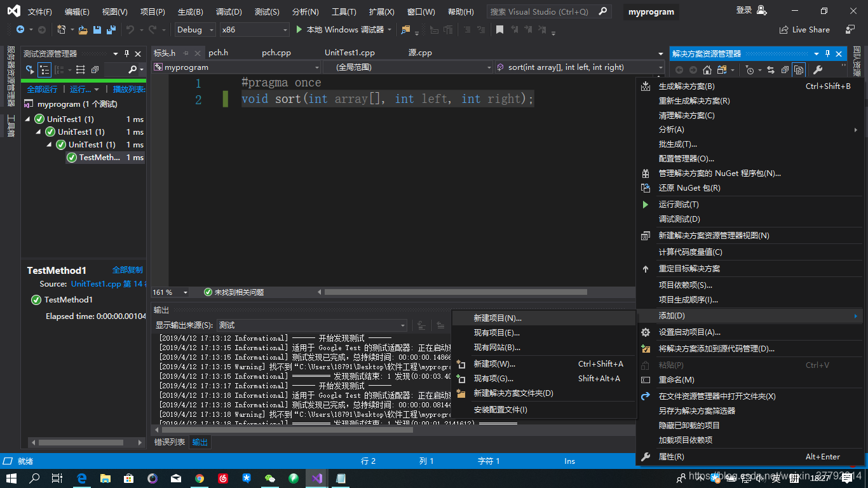868x488 pixels.
Task: Switch to the pch.cpp editor tab
Action: point(276,53)
